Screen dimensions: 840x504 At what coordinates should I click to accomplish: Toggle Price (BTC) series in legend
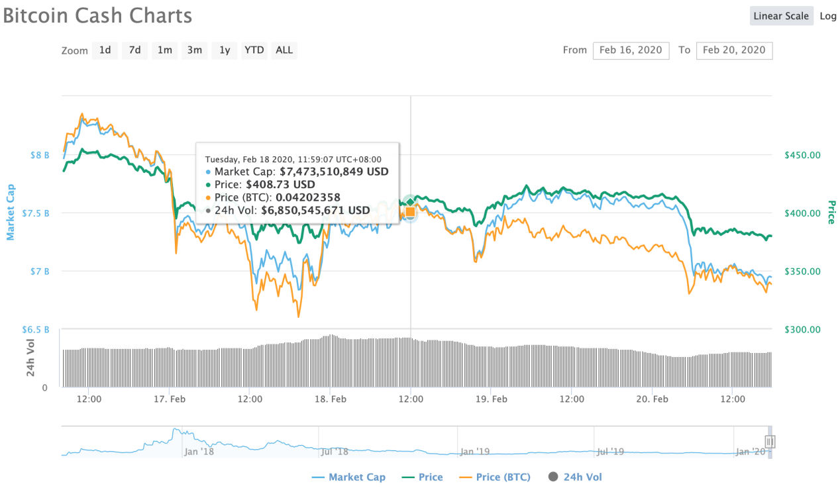[x=494, y=477]
